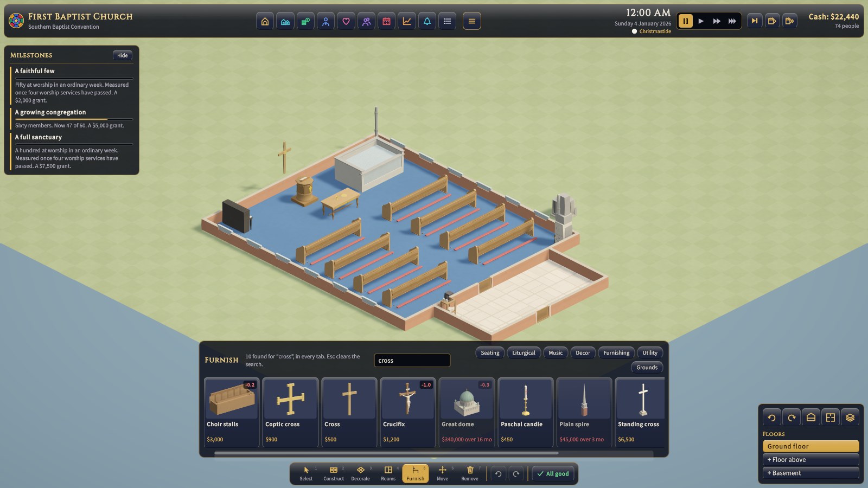Image resolution: width=868 pixels, height=488 pixels.
Task: Toggle the roof visibility icon
Action: [811, 418]
